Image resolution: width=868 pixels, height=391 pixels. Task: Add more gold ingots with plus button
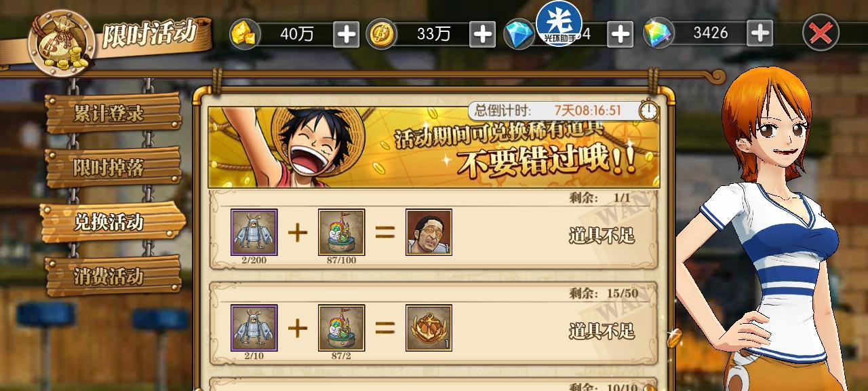tap(347, 34)
